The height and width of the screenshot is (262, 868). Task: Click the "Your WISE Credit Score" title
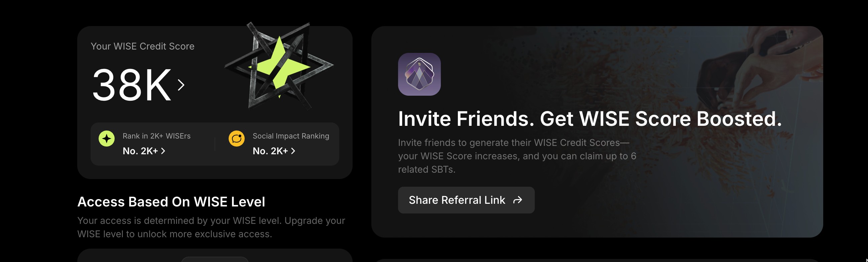(x=142, y=46)
